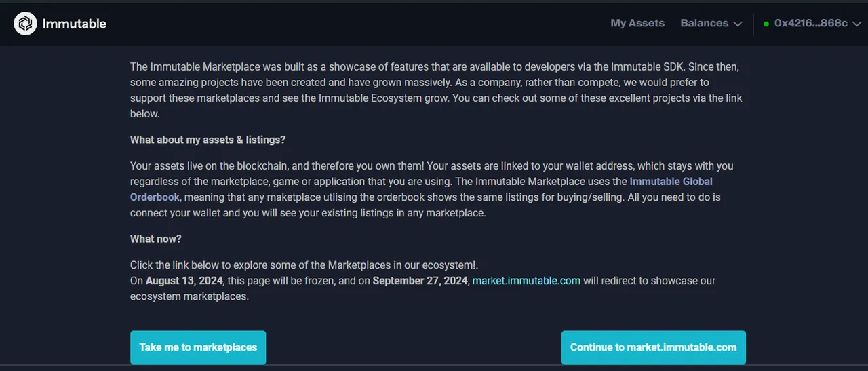Image resolution: width=868 pixels, height=371 pixels.
Task: Click the opening paragraph about Immutable SDK
Action: tap(436, 90)
